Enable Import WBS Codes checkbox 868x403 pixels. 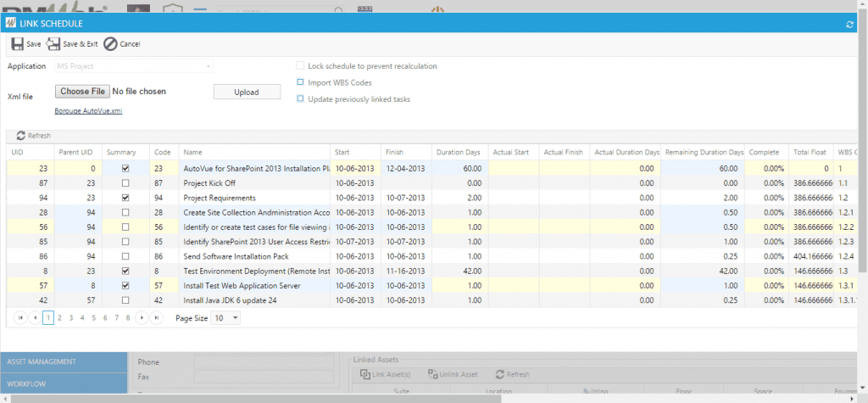(x=300, y=82)
